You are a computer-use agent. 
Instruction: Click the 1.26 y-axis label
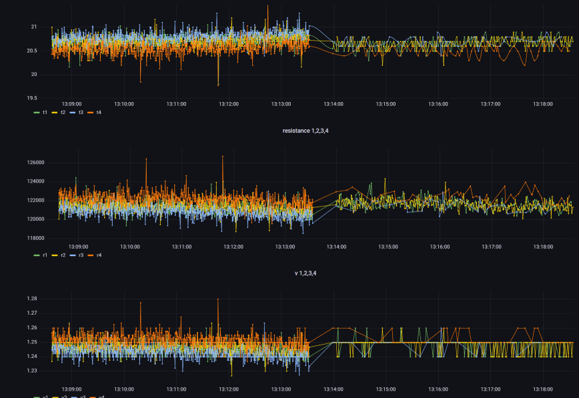[x=32, y=328]
